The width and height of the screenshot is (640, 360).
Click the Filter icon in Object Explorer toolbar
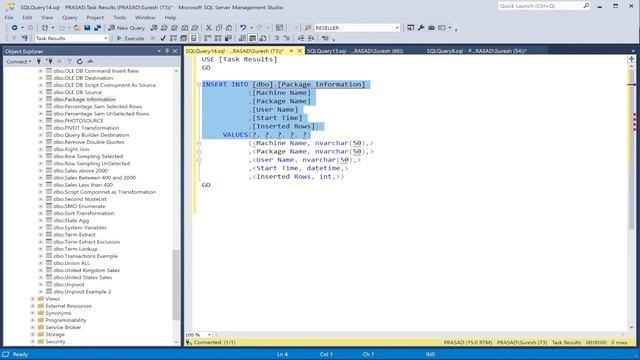(69, 62)
